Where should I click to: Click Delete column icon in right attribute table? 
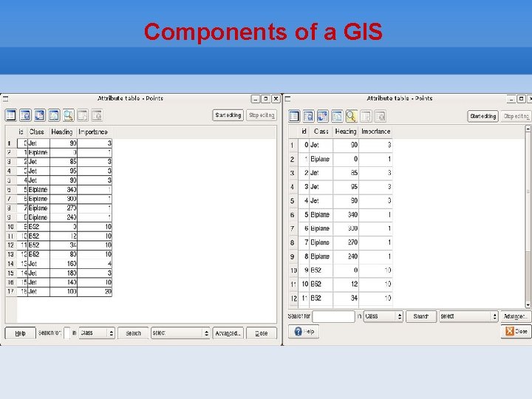380,116
